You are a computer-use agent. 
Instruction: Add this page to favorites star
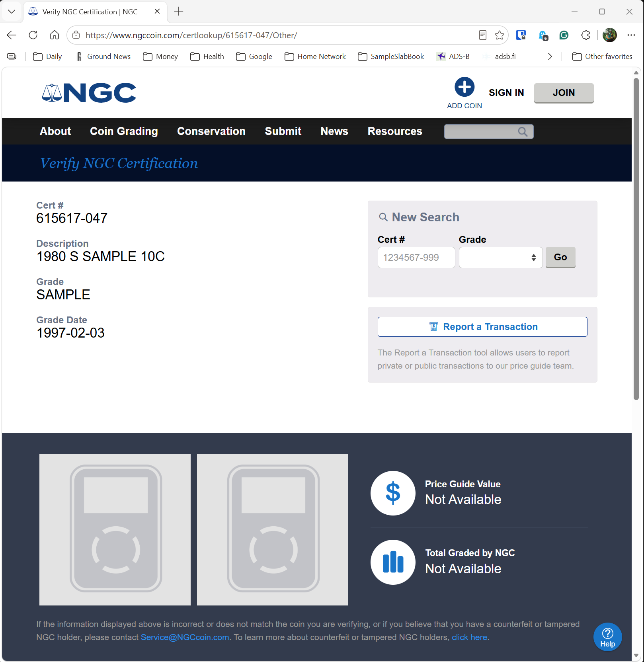click(500, 35)
